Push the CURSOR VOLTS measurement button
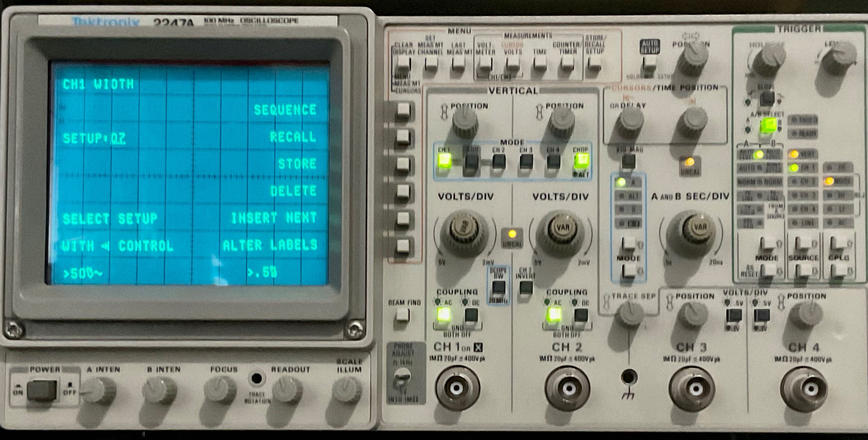The height and width of the screenshot is (440, 868). (513, 64)
